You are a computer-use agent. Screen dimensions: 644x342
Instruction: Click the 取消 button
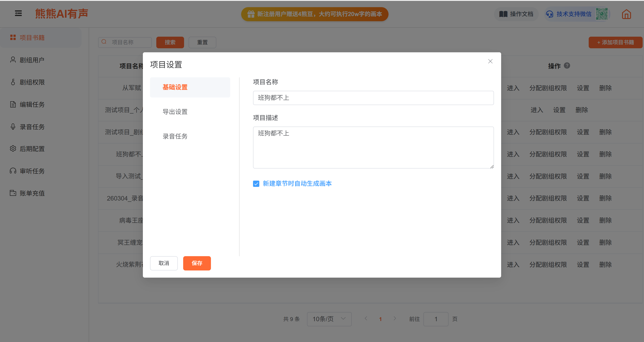click(164, 263)
